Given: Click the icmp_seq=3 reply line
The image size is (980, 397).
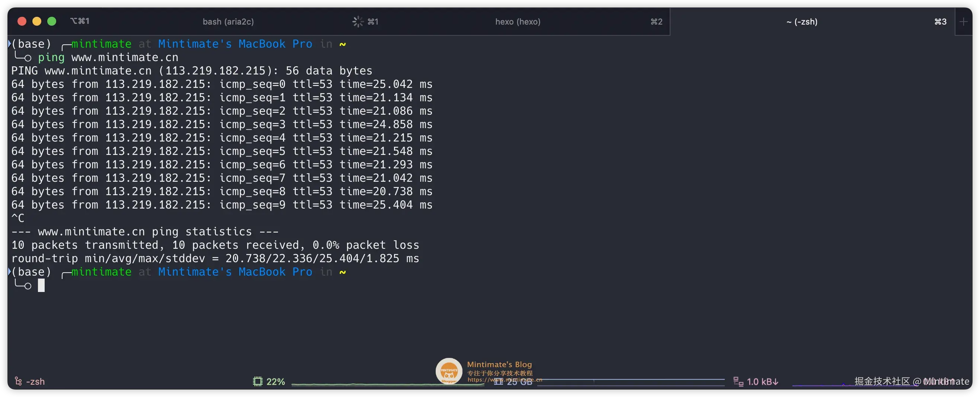Looking at the screenshot, I should coord(222,124).
